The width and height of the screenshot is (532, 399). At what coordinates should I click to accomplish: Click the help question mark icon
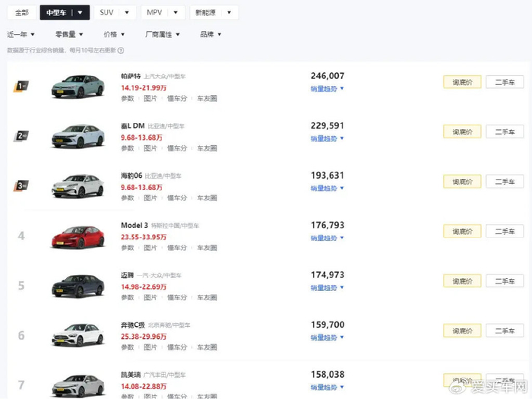coord(121,50)
